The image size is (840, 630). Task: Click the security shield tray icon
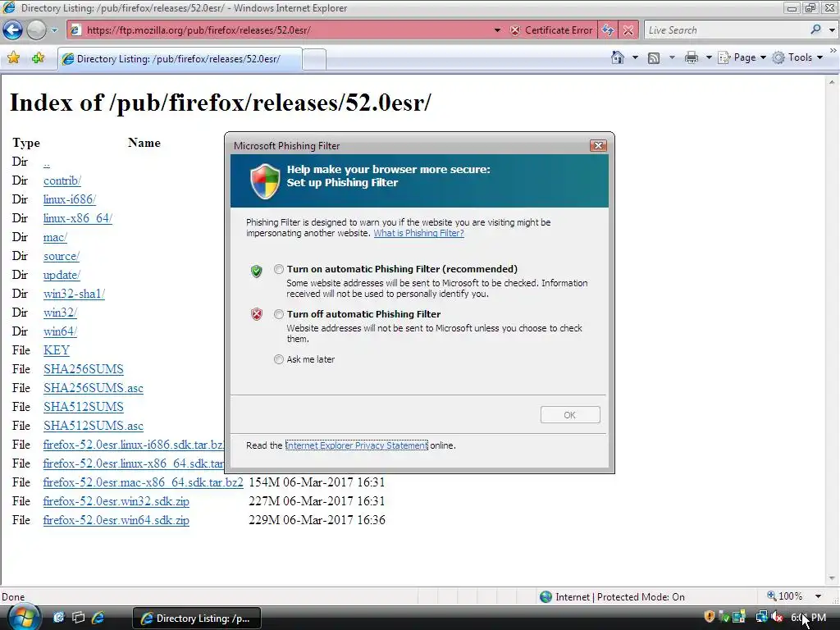coord(710,617)
